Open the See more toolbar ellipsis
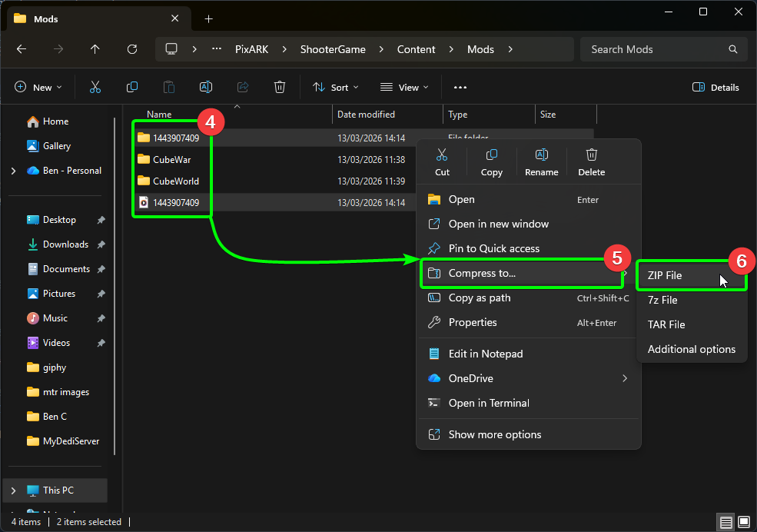757x532 pixels. pos(460,88)
